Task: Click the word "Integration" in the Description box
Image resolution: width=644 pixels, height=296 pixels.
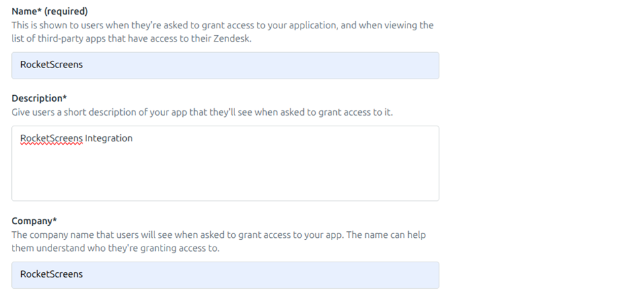Action: click(109, 139)
